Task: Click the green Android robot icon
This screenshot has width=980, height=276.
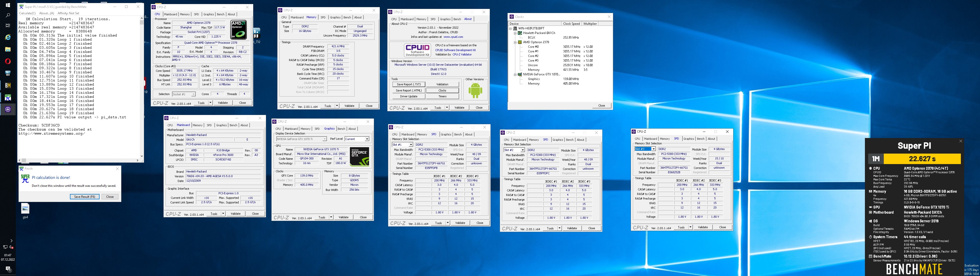Action: pos(475,90)
